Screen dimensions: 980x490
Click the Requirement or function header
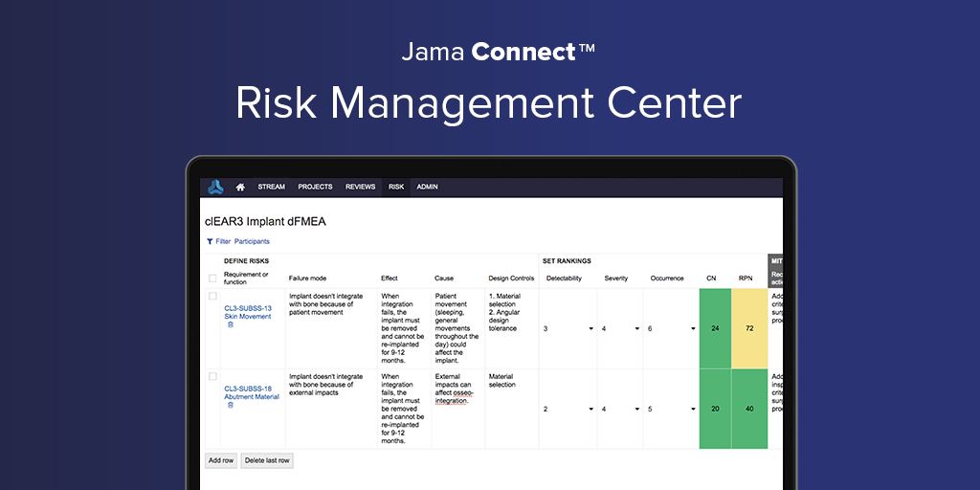point(246,278)
